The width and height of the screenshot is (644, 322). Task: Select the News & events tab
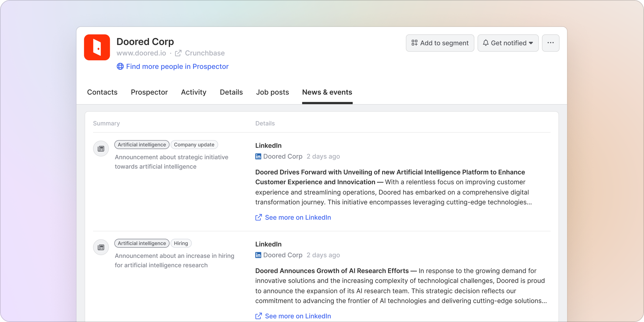(x=327, y=92)
